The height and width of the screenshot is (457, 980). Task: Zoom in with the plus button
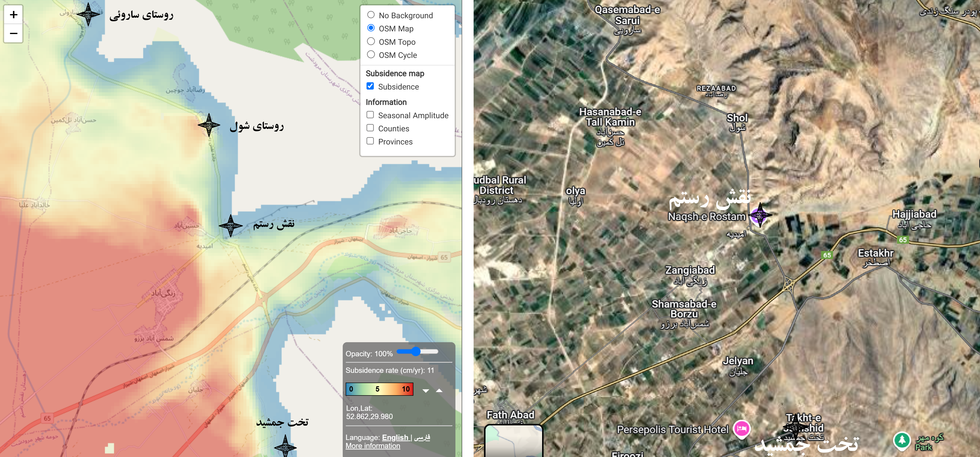coord(13,15)
